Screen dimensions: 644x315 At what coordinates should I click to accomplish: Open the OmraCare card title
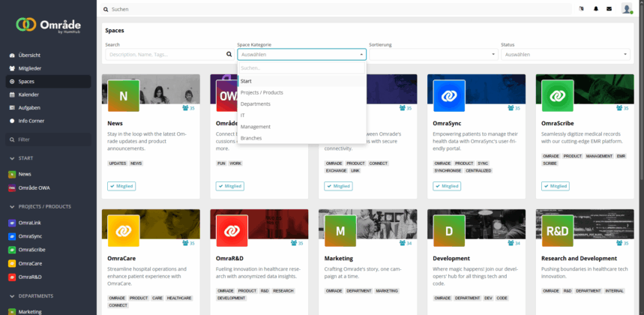point(121,258)
